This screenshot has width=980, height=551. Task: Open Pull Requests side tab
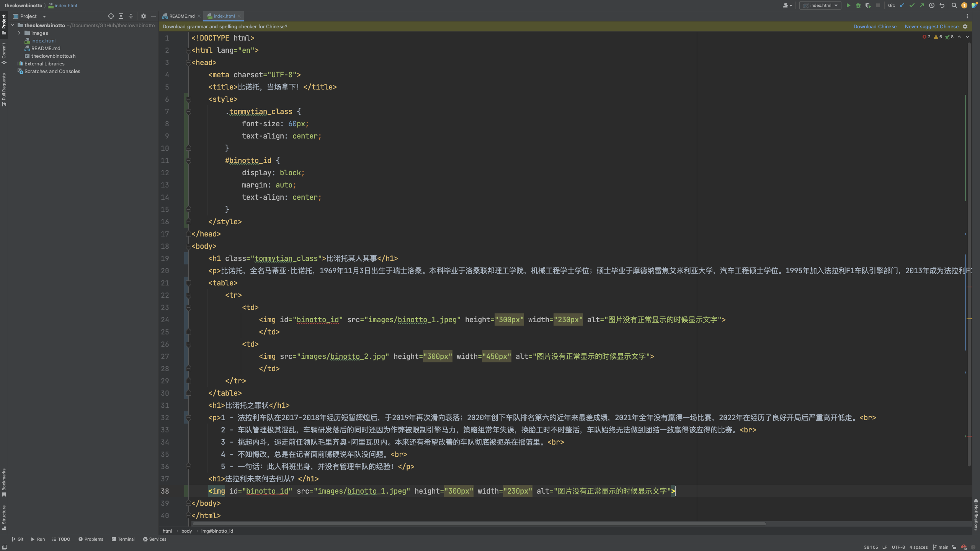(4, 90)
